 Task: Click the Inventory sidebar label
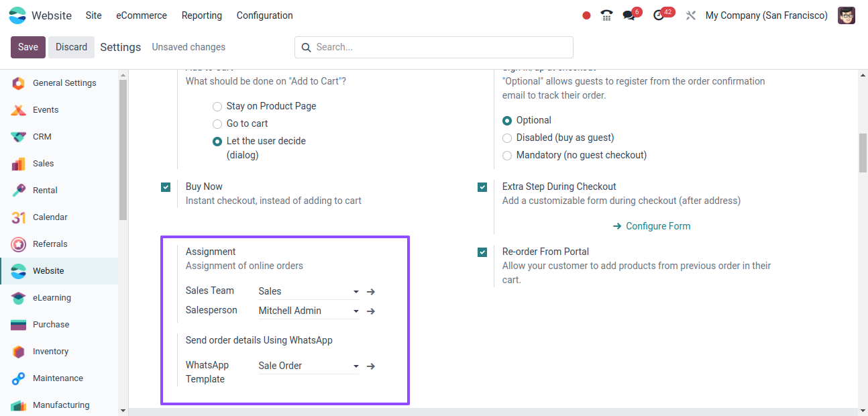51,352
